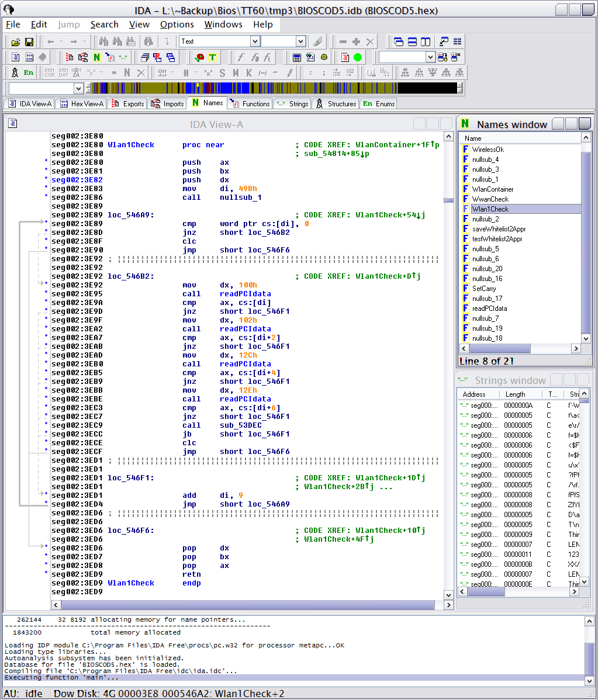
Task: Open the Windows menu
Action: 223,25
